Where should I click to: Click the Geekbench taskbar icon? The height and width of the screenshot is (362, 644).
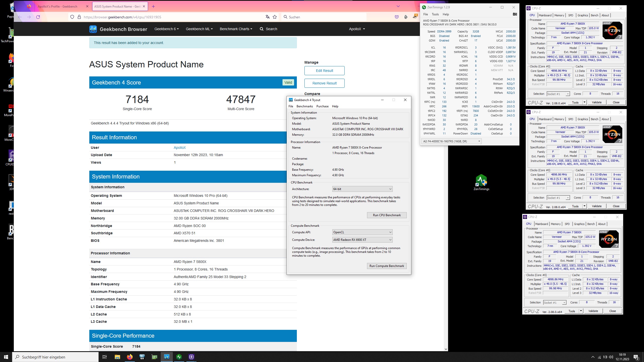[167, 357]
